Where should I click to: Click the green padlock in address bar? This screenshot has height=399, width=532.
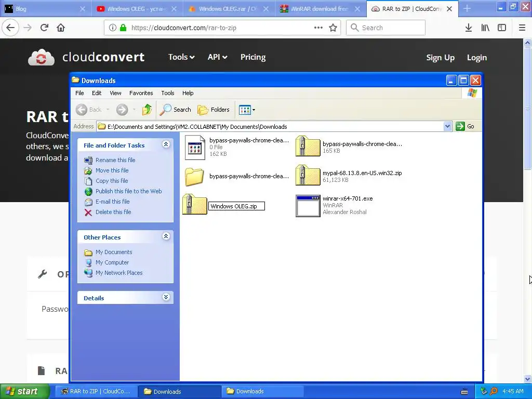[123, 28]
